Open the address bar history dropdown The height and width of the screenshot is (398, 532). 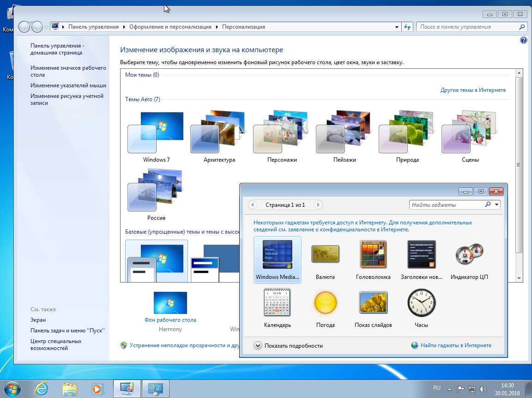[x=397, y=27]
